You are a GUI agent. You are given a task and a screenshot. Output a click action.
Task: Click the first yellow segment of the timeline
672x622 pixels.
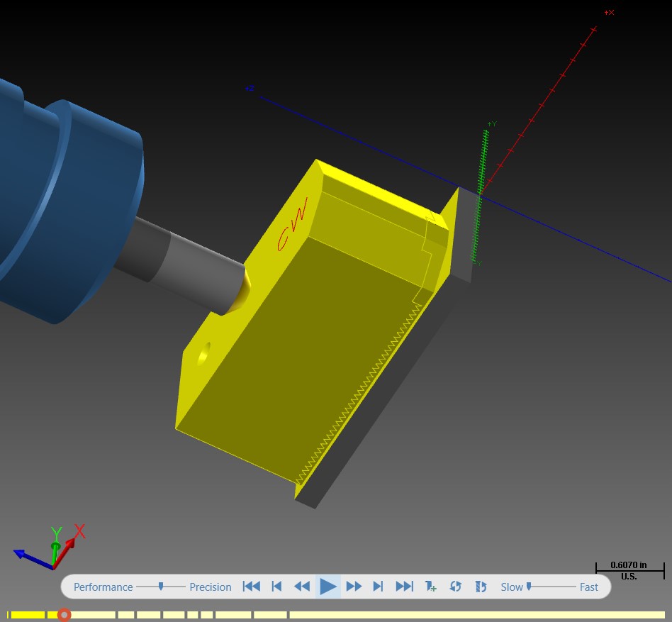coord(26,615)
